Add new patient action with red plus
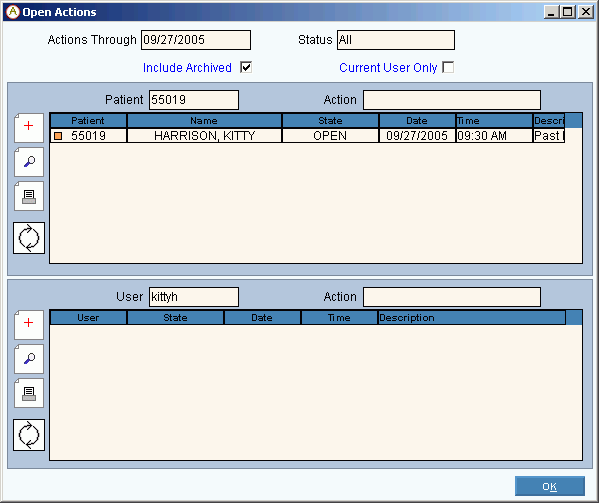 (29, 128)
